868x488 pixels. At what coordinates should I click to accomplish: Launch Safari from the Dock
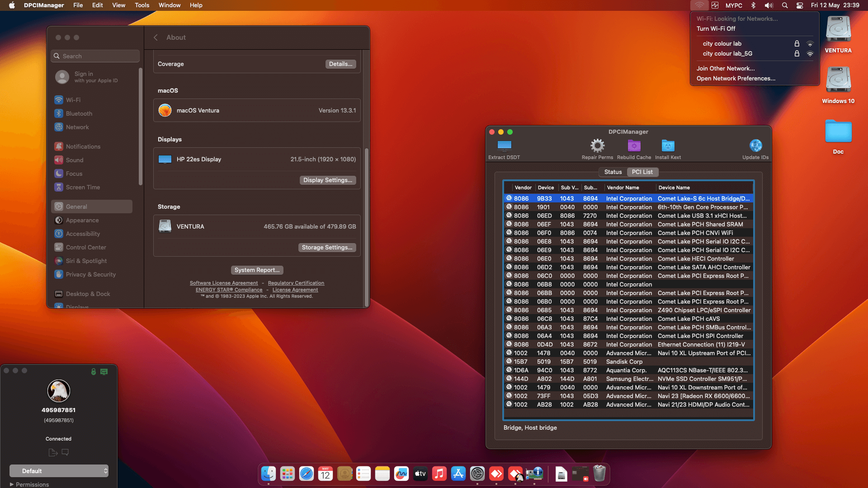click(307, 474)
